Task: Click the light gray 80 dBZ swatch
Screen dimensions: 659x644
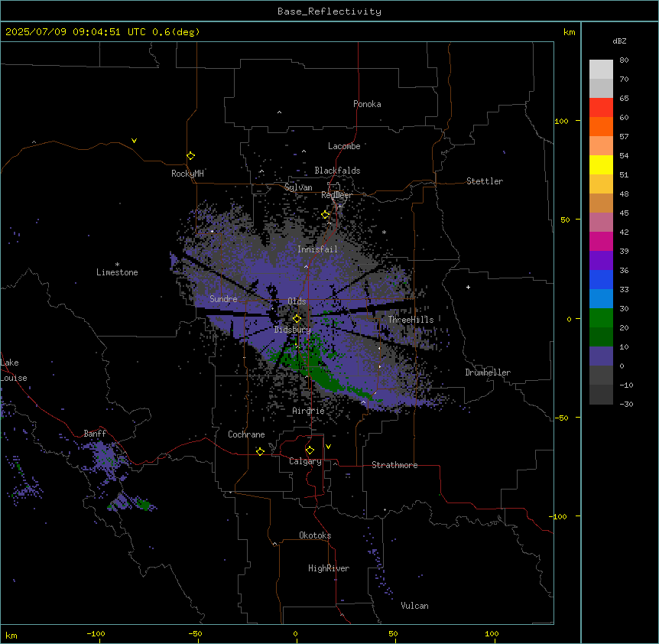Action: [x=601, y=69]
